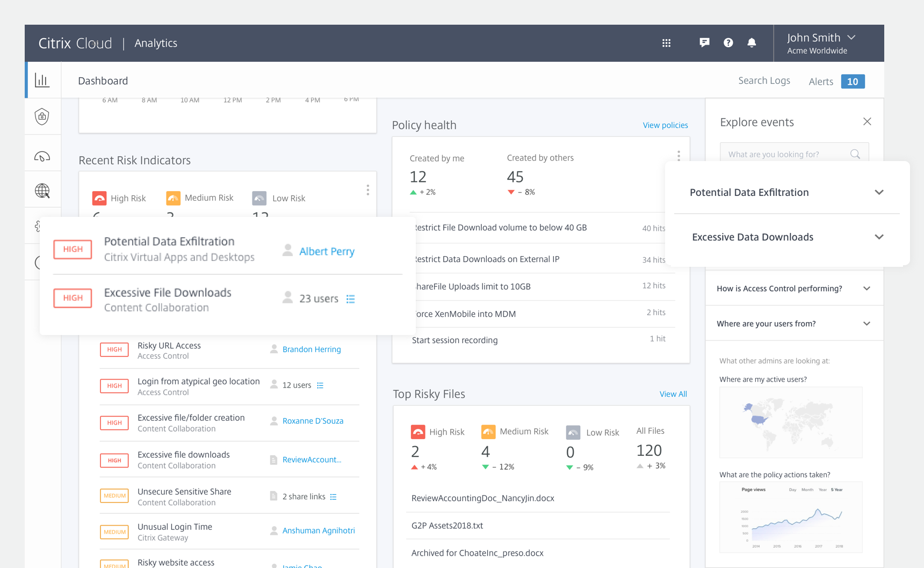924x568 pixels.
Task: Select the dashboard bar chart sidebar icon
Action: tap(42, 80)
